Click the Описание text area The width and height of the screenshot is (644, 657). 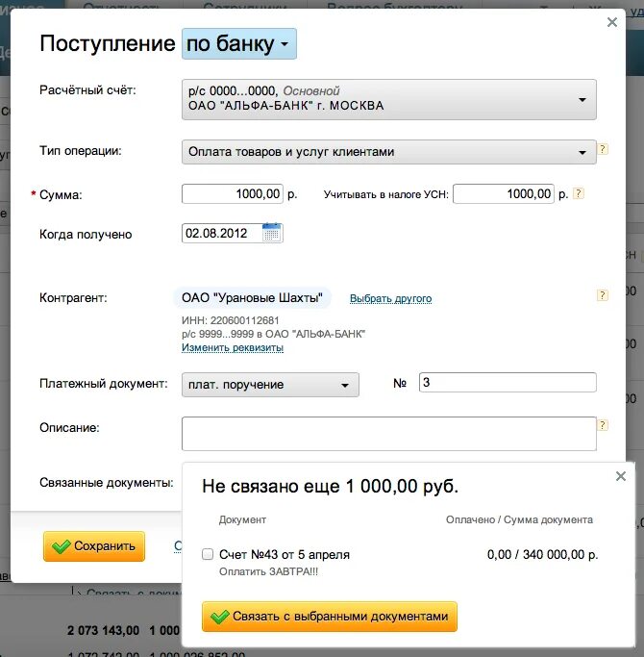(x=389, y=434)
